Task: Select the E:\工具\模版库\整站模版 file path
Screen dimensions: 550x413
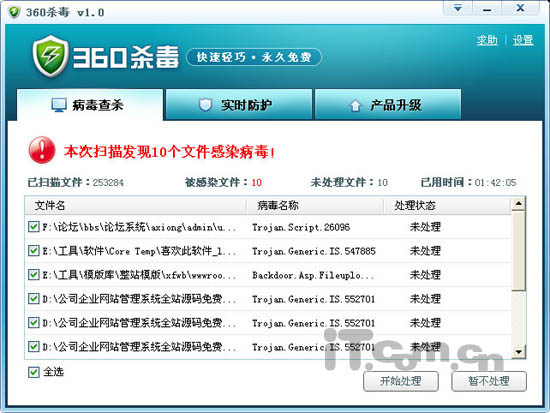Action: click(x=139, y=275)
